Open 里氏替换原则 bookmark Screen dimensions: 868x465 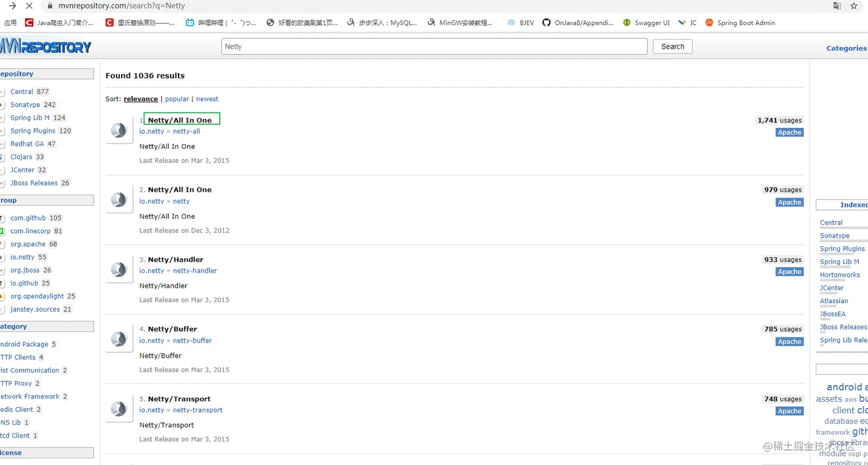[x=140, y=23]
